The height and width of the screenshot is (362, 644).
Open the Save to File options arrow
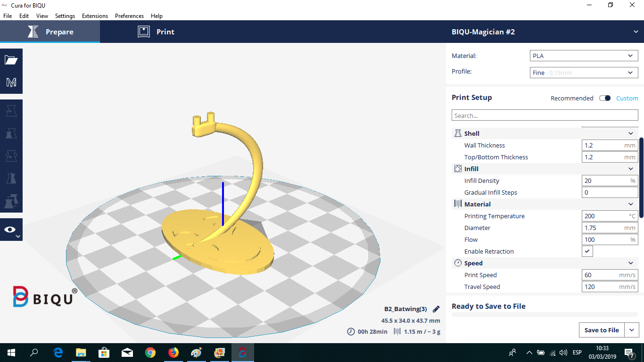(632, 330)
